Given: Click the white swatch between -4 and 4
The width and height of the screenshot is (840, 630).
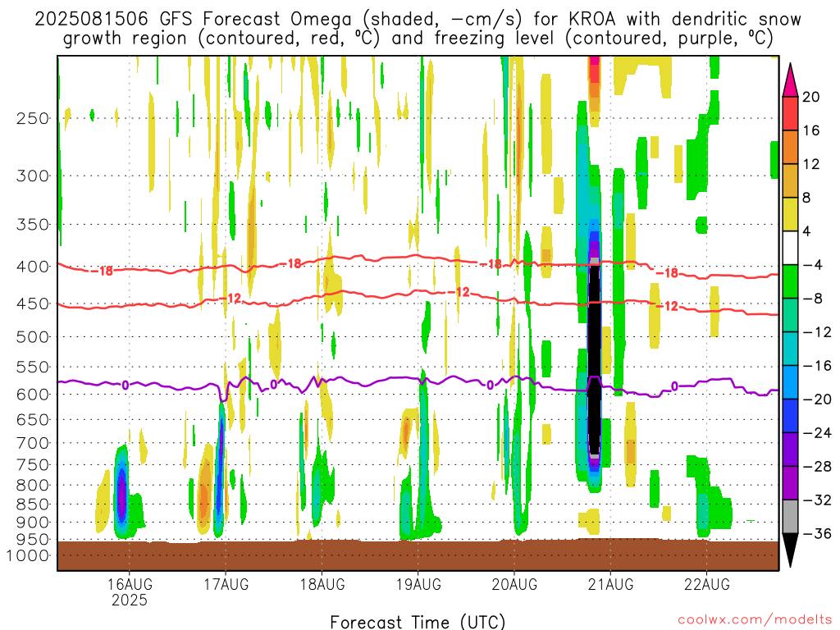Looking at the screenshot, I should tap(790, 248).
